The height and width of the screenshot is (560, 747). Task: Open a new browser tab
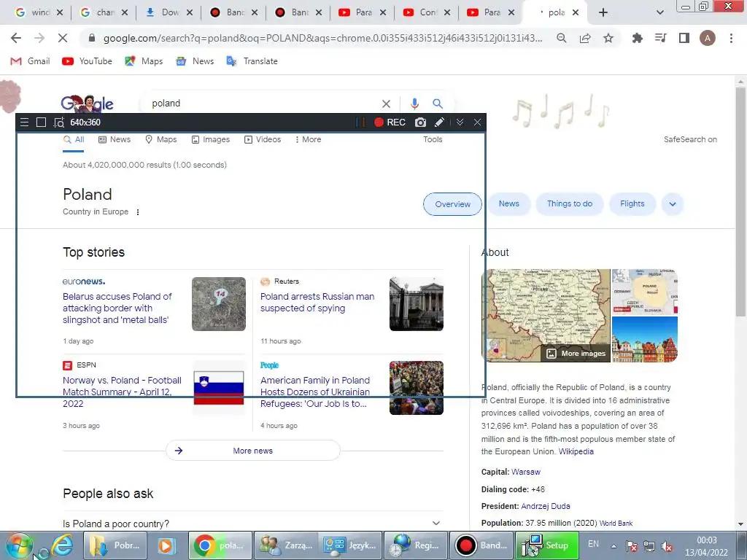(603, 12)
